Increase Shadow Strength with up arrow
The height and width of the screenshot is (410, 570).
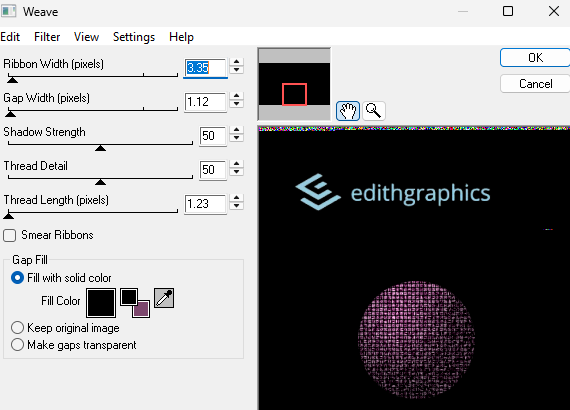[237, 130]
